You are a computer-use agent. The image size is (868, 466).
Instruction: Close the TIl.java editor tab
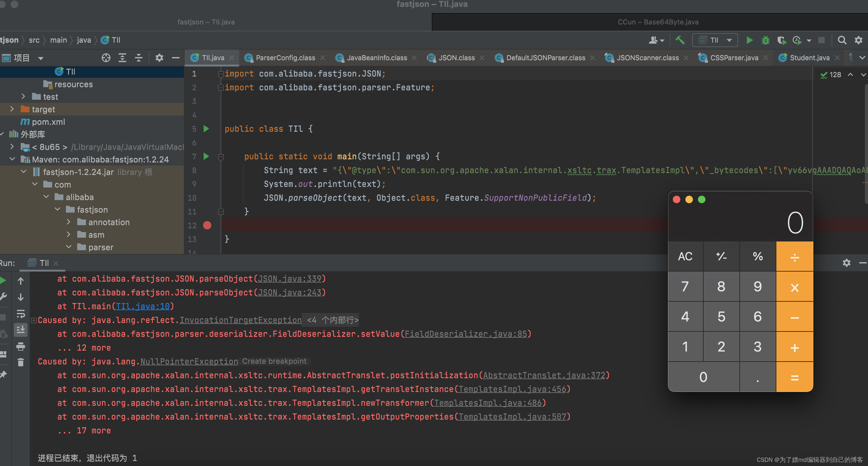pos(232,58)
